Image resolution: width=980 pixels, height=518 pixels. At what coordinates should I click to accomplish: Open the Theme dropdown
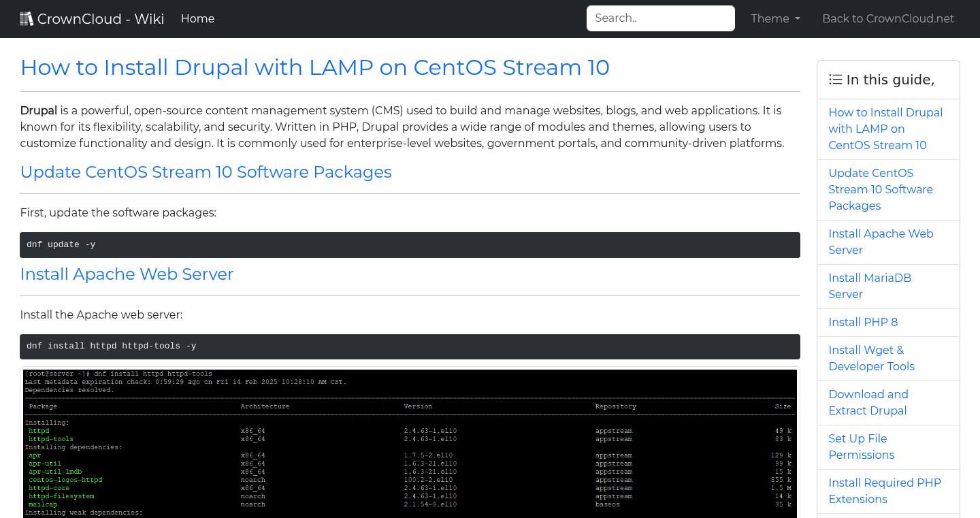click(774, 18)
